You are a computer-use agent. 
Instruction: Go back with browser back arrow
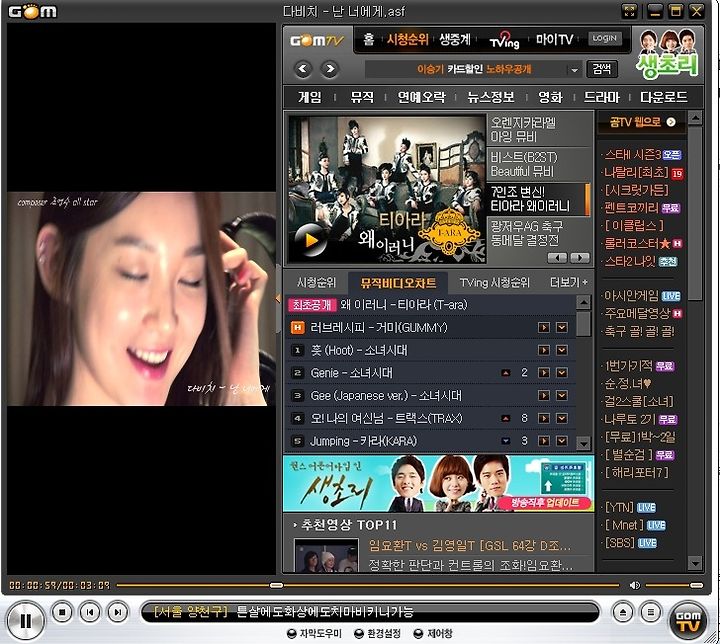point(303,69)
